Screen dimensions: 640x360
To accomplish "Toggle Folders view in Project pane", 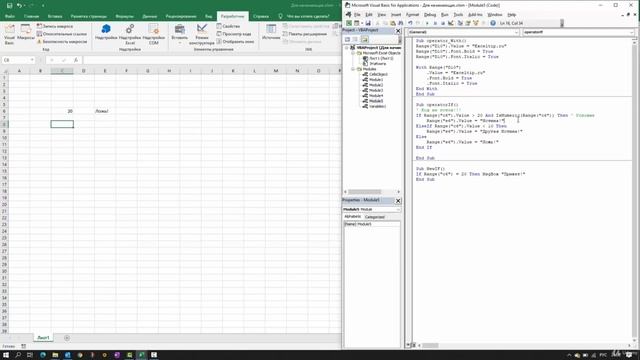I will click(364, 40).
